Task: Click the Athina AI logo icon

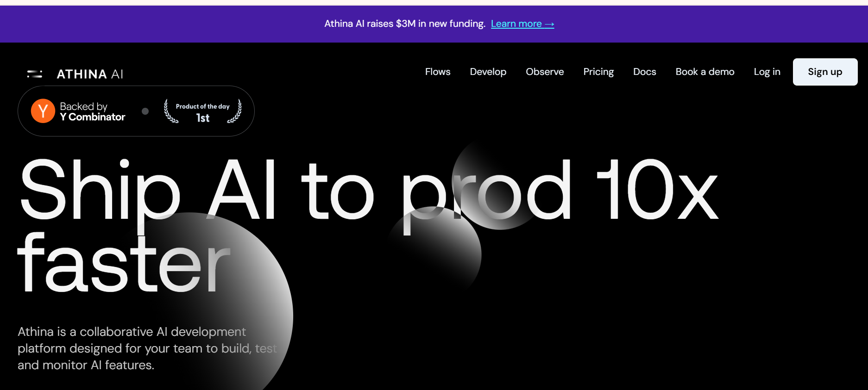Action: pos(35,74)
